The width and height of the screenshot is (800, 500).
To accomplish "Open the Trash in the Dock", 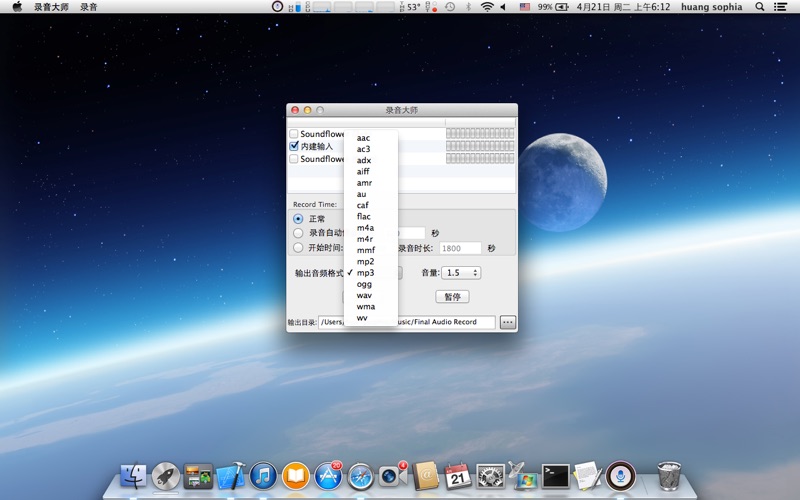I will (x=669, y=476).
